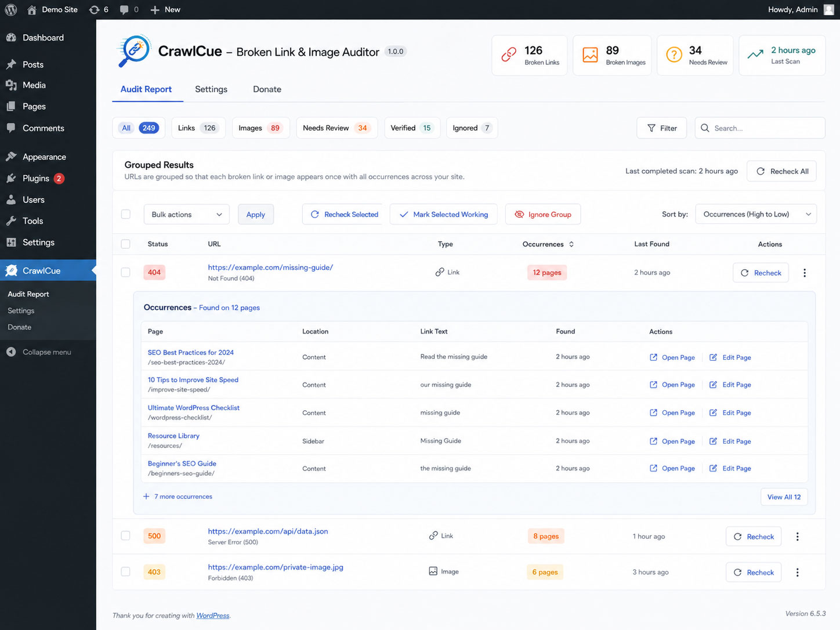Show All 249 results filter
Screen dimensions: 840x630
click(139, 128)
